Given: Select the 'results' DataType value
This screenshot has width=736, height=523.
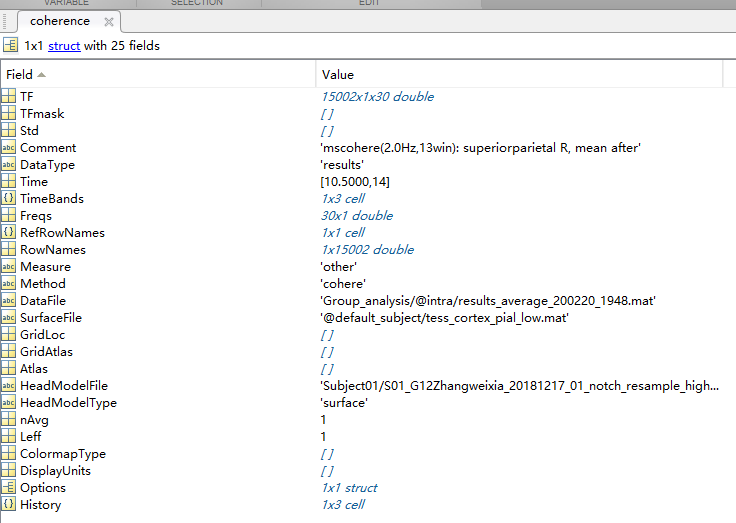Looking at the screenshot, I should pyautogui.click(x=342, y=165).
